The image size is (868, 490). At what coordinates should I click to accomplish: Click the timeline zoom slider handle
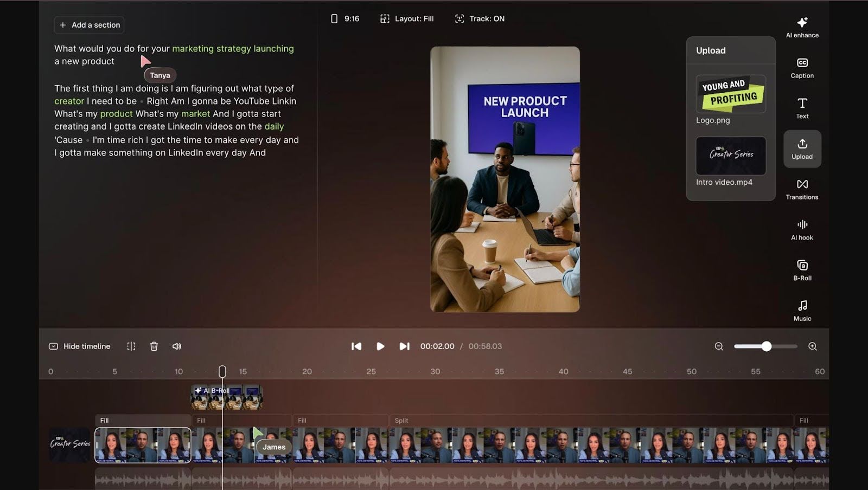tap(766, 346)
